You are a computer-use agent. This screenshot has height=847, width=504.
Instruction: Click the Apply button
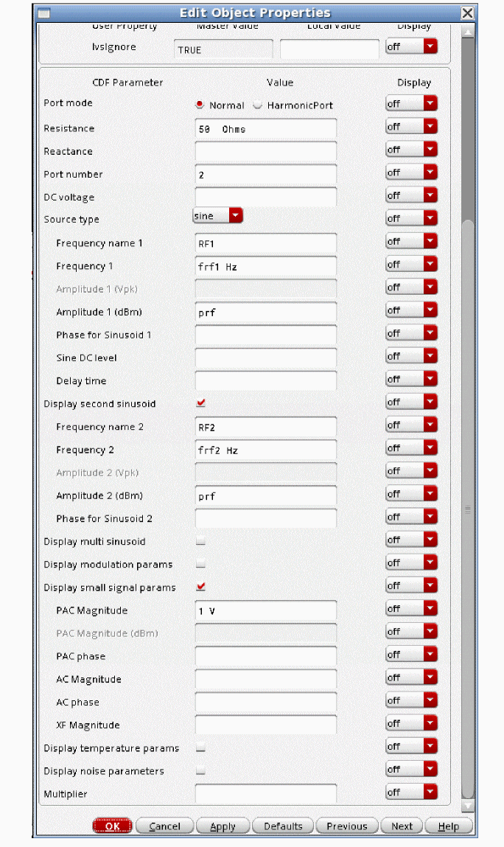click(x=223, y=826)
